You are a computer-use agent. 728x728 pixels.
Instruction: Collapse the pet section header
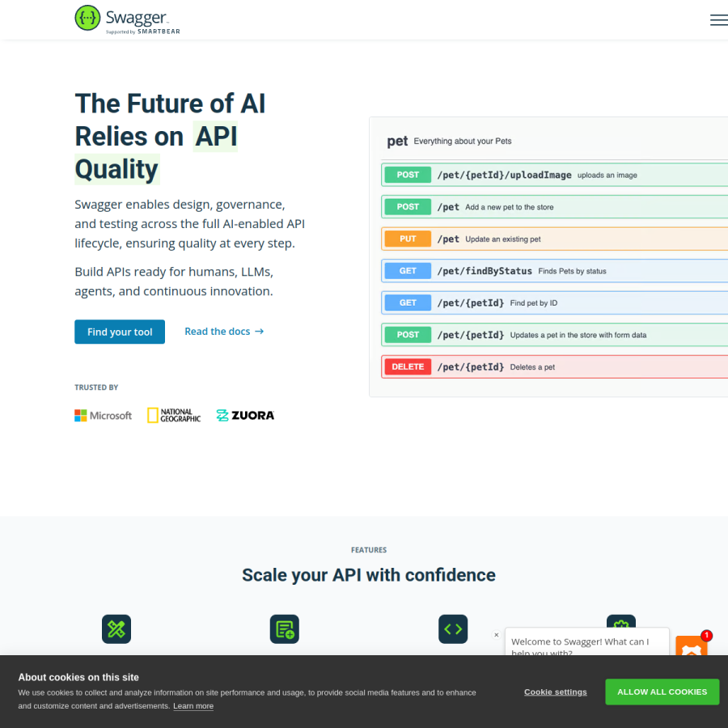[x=554, y=141]
